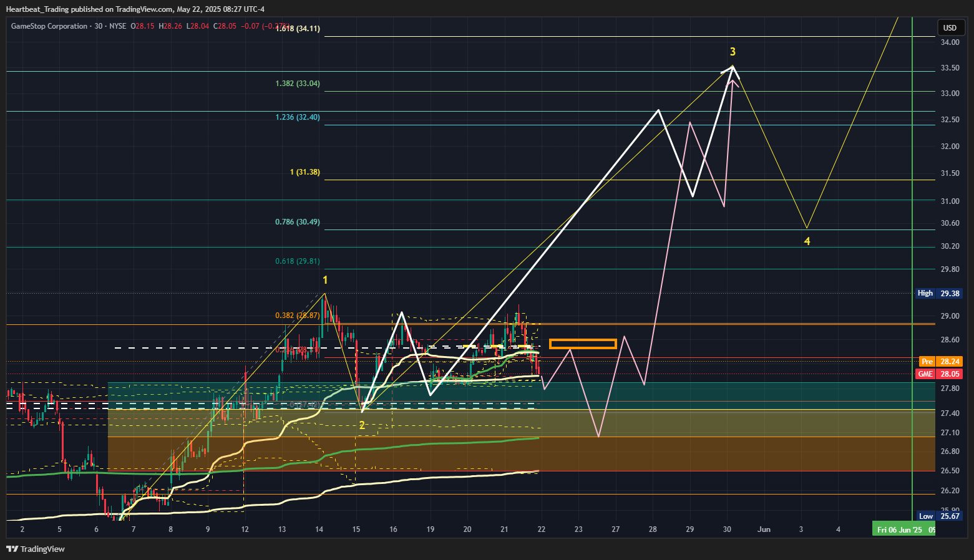Click 29.80 on the price axis
The width and height of the screenshot is (974, 560).
pos(950,269)
